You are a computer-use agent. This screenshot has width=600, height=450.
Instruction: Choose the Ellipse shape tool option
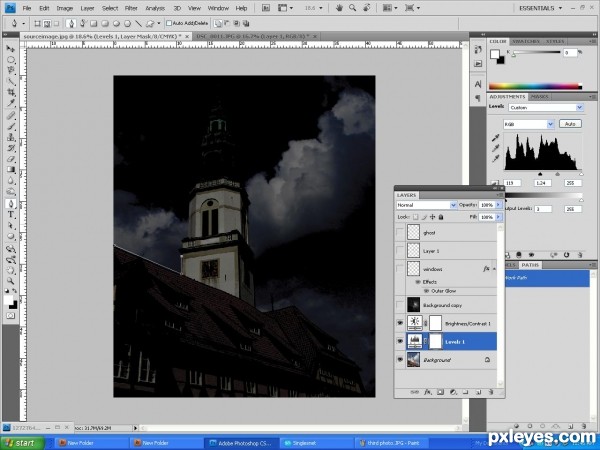point(116,24)
